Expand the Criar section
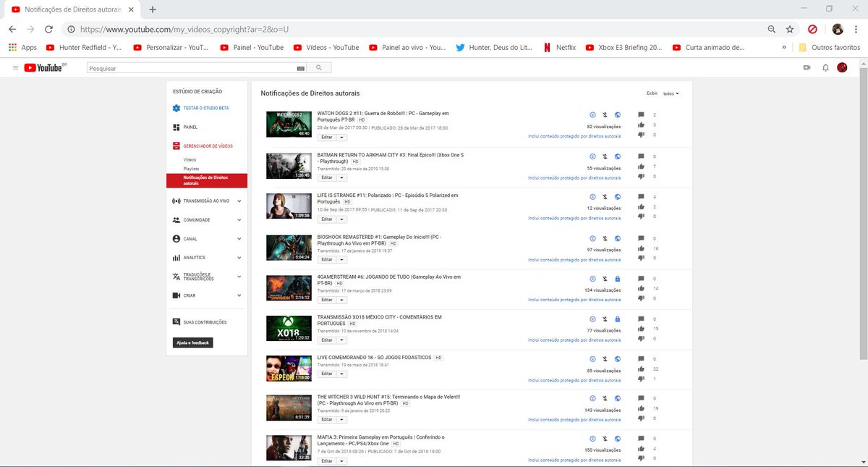 coord(239,295)
